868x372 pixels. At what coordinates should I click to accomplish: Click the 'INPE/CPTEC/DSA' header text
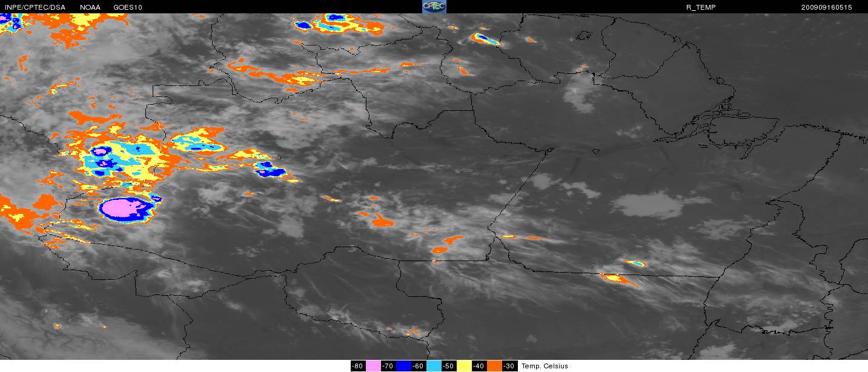tap(35, 7)
